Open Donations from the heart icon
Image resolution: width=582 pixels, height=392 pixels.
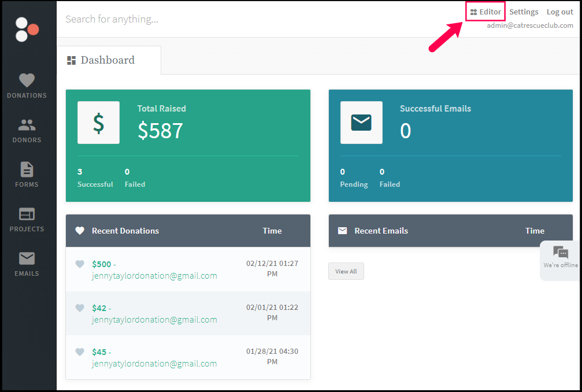pyautogui.click(x=27, y=80)
